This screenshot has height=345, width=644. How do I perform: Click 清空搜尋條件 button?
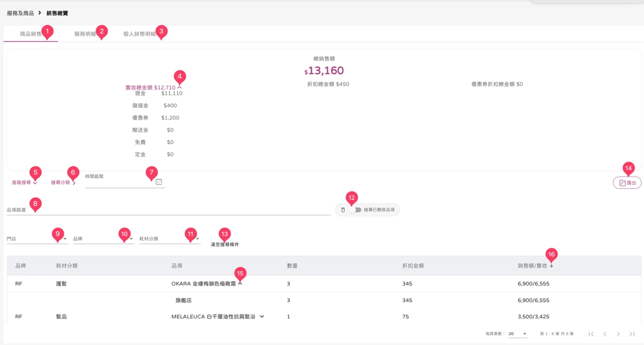pos(225,245)
